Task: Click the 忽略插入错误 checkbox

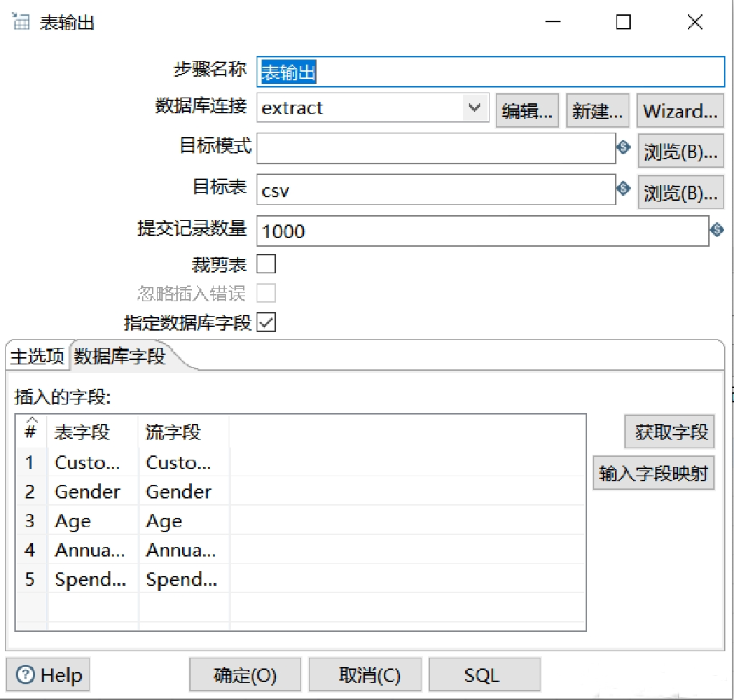Action: pyautogui.click(x=266, y=293)
